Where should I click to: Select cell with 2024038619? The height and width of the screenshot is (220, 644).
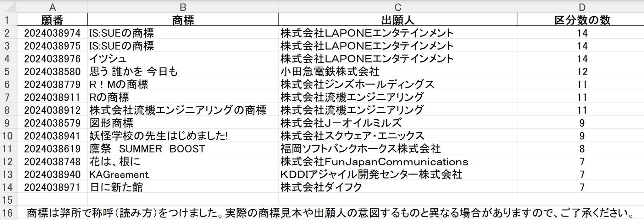click(53, 149)
